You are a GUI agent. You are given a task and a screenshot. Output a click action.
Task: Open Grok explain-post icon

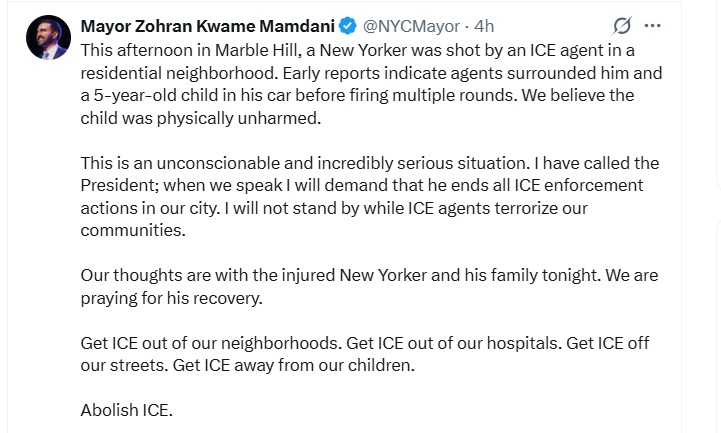point(622,26)
